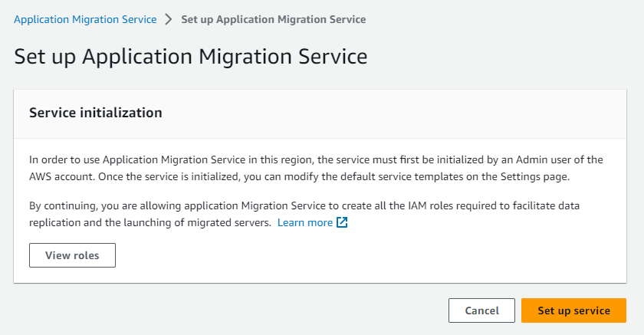Click the breadcrumb chevron separator arrow
This screenshot has width=644, height=335.
[x=169, y=19]
